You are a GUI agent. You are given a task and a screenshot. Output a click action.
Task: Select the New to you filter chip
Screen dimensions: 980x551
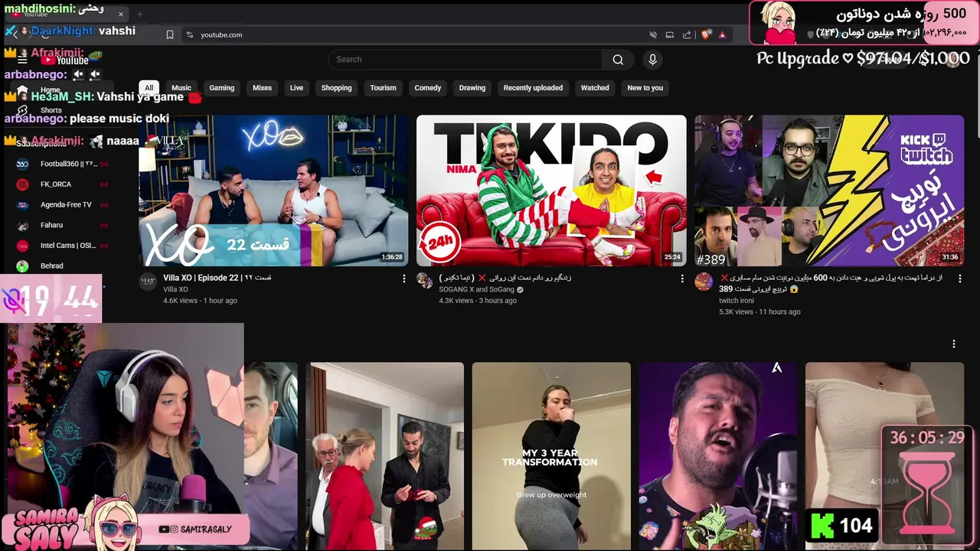[645, 88]
